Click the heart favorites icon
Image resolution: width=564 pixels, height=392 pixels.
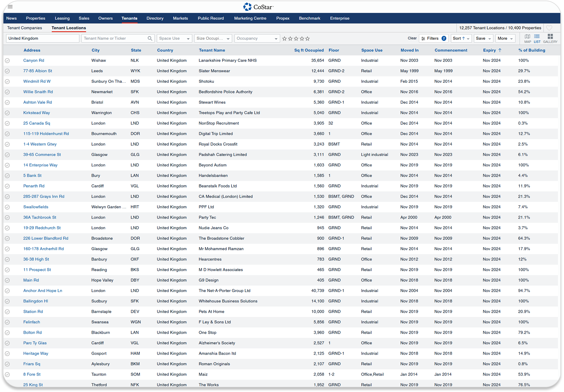tap(549, 28)
